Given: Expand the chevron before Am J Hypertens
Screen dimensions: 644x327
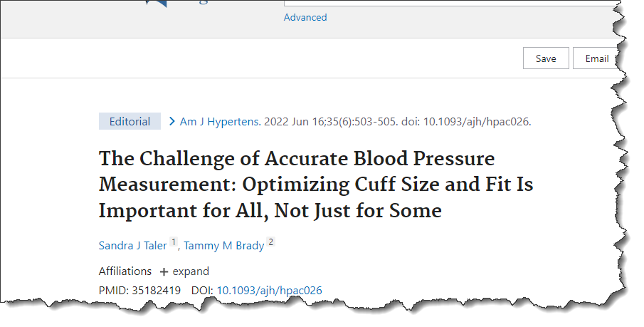Looking at the screenshot, I should tap(172, 121).
